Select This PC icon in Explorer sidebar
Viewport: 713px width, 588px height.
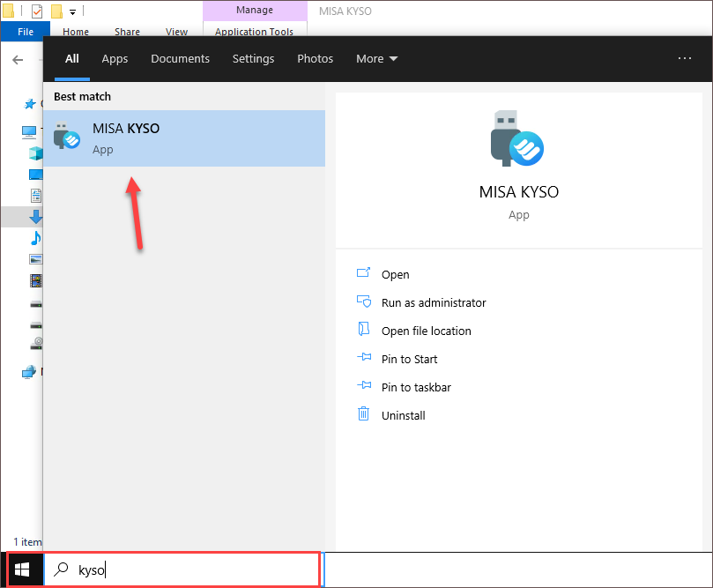(29, 132)
